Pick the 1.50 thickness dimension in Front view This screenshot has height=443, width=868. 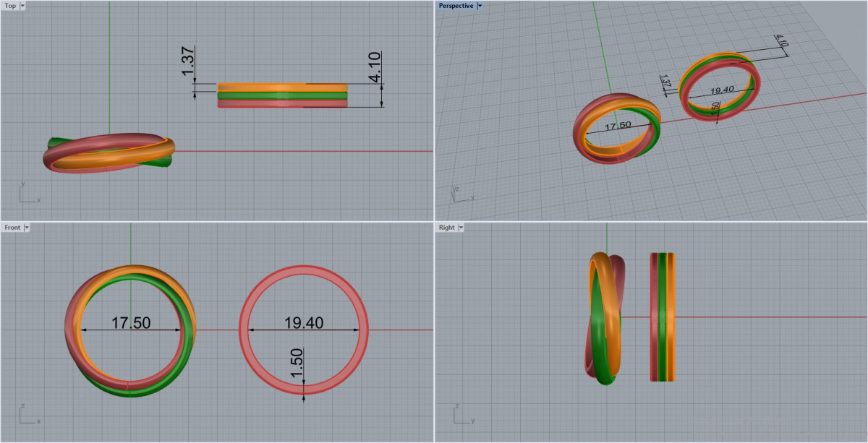tap(297, 363)
